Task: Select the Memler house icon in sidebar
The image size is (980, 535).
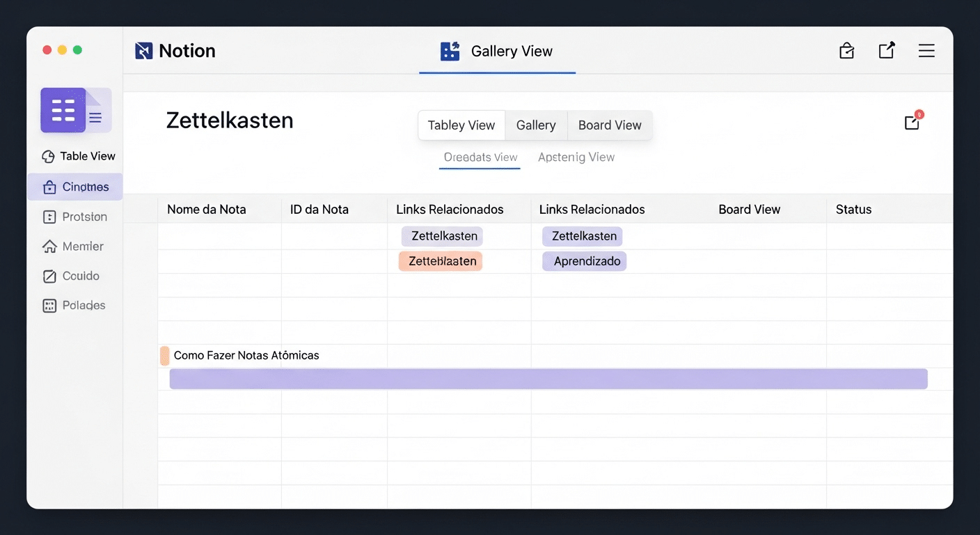Action: [x=48, y=246]
